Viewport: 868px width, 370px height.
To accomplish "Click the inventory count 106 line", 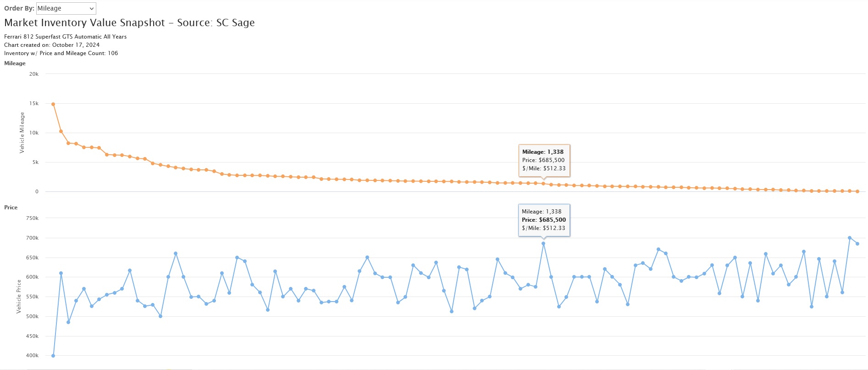I will (x=61, y=53).
